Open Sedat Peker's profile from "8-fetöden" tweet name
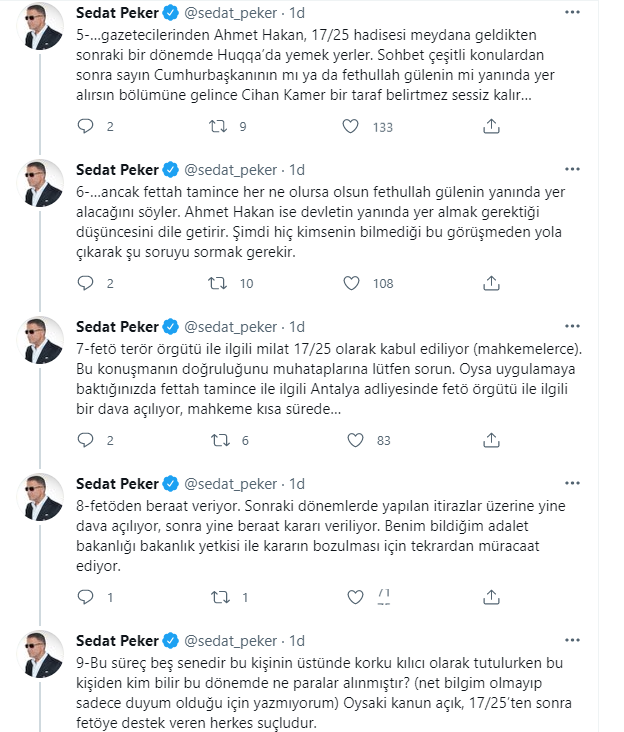 120,484
